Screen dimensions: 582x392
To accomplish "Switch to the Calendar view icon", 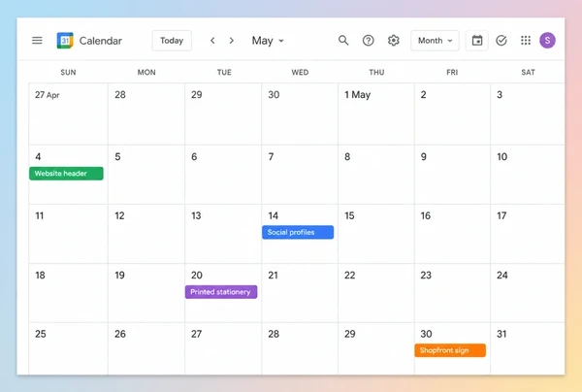I will pos(477,41).
